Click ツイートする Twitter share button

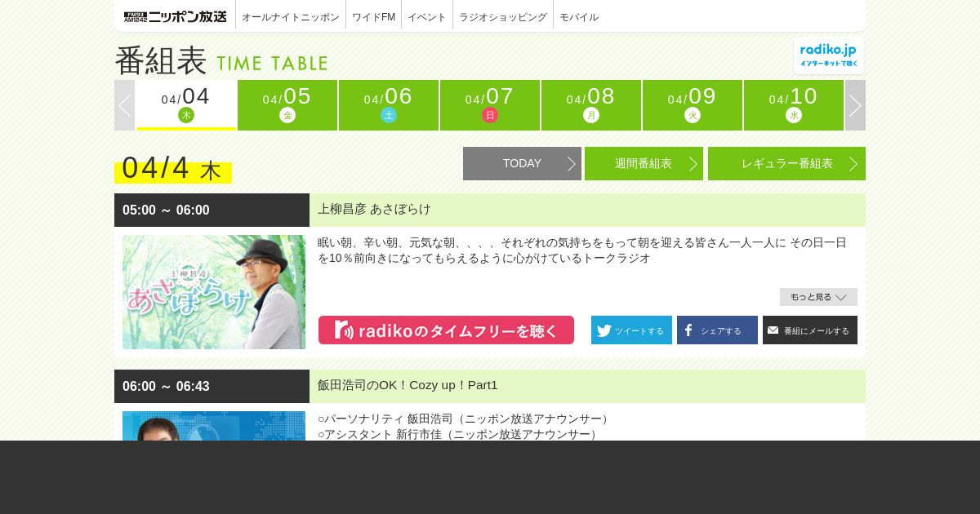pos(631,330)
